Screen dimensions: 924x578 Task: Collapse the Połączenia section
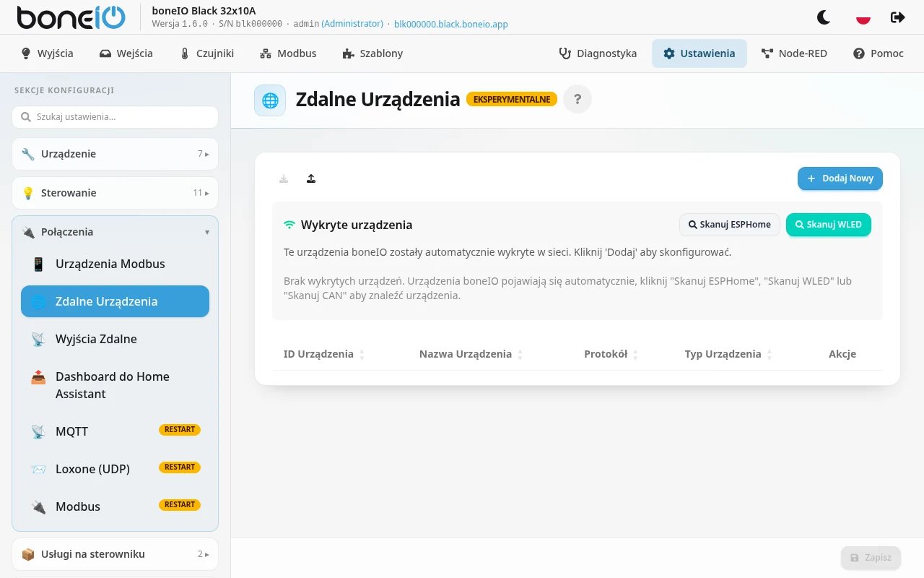(115, 232)
